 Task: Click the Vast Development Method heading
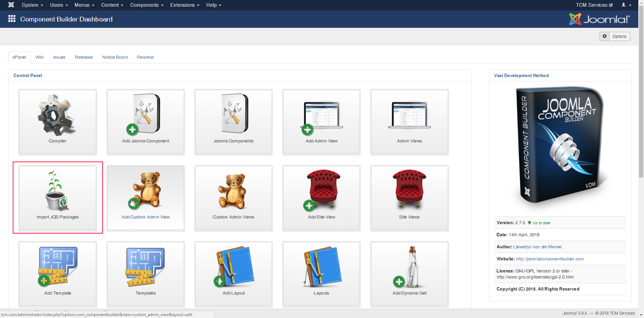pyautogui.click(x=521, y=76)
